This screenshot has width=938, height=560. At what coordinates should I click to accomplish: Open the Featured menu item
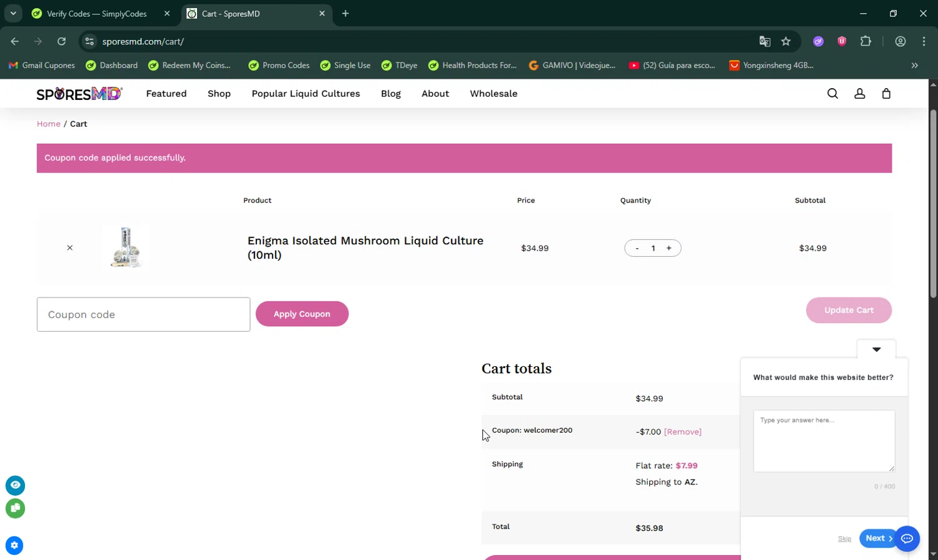pyautogui.click(x=166, y=94)
